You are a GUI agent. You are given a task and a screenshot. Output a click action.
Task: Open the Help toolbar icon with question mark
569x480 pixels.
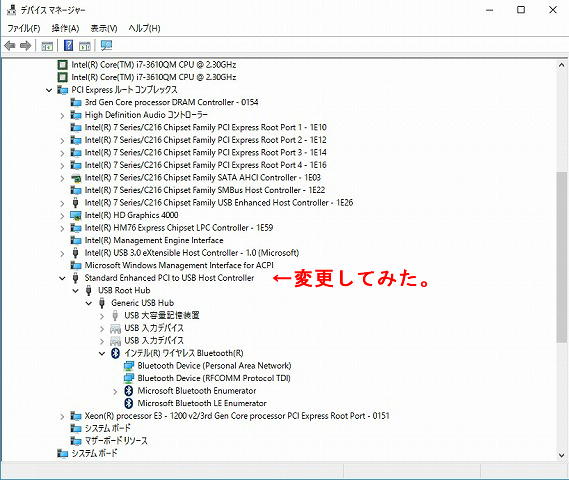(x=68, y=46)
